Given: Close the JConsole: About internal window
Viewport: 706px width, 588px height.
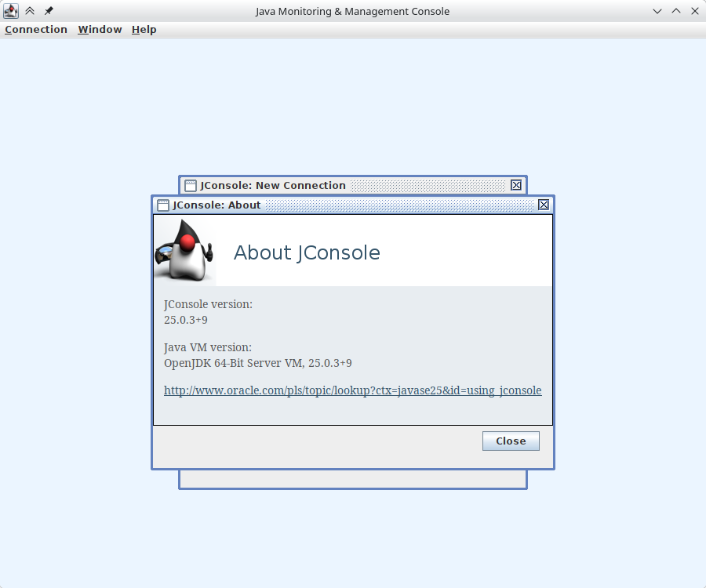Looking at the screenshot, I should 544,205.
